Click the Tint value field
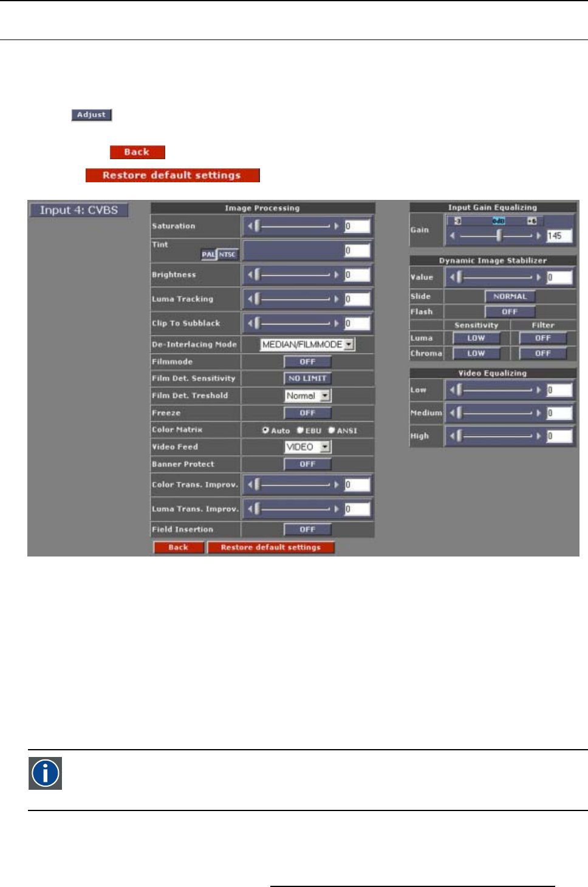Viewport: 588px width, 887px height. [x=357, y=250]
